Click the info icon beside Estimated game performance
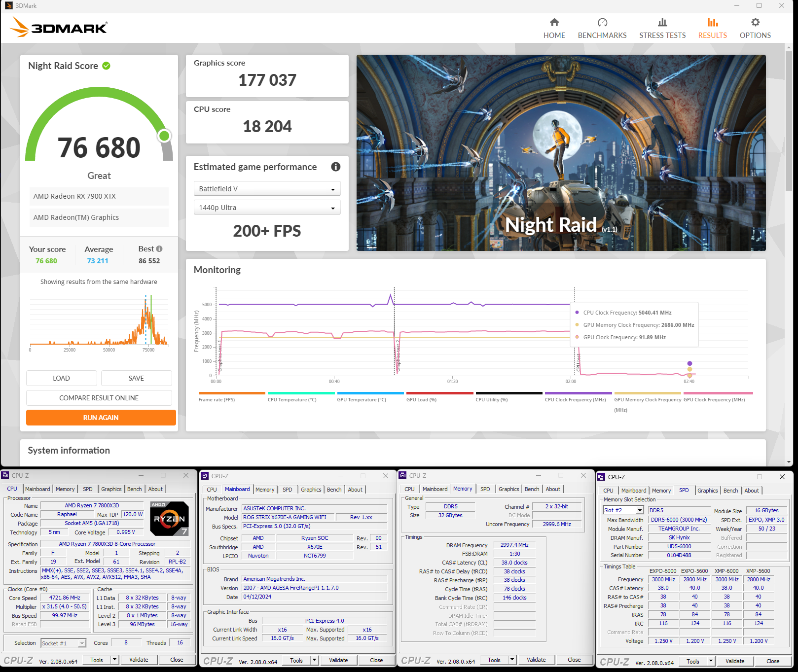This screenshot has width=798, height=672. [x=336, y=167]
